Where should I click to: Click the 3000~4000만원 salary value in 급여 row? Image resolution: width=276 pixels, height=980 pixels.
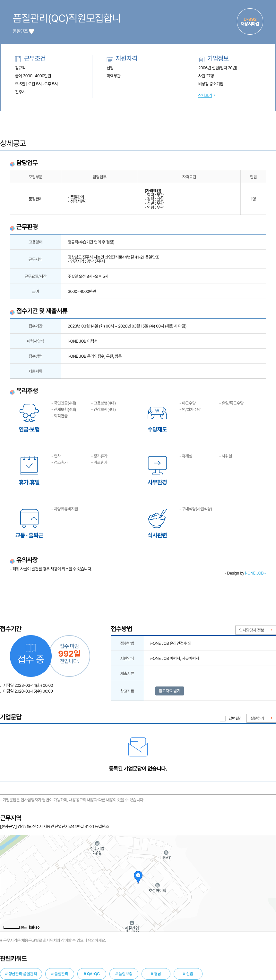point(82,291)
